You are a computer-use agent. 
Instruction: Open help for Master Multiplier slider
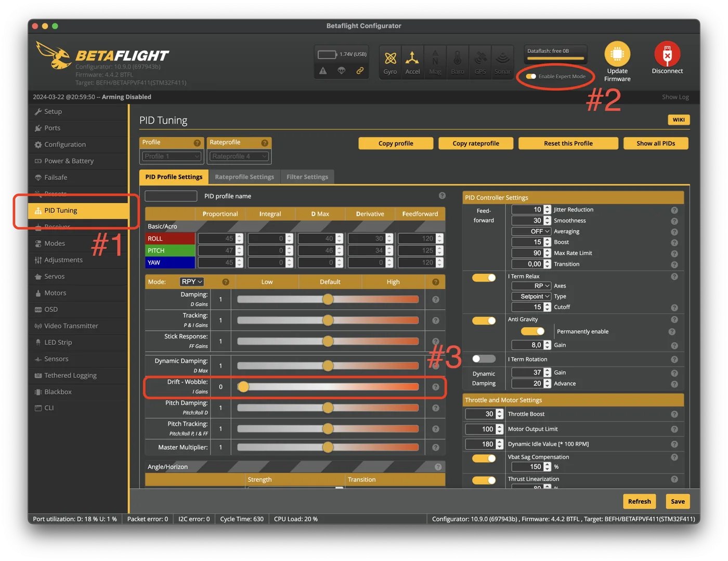click(436, 448)
